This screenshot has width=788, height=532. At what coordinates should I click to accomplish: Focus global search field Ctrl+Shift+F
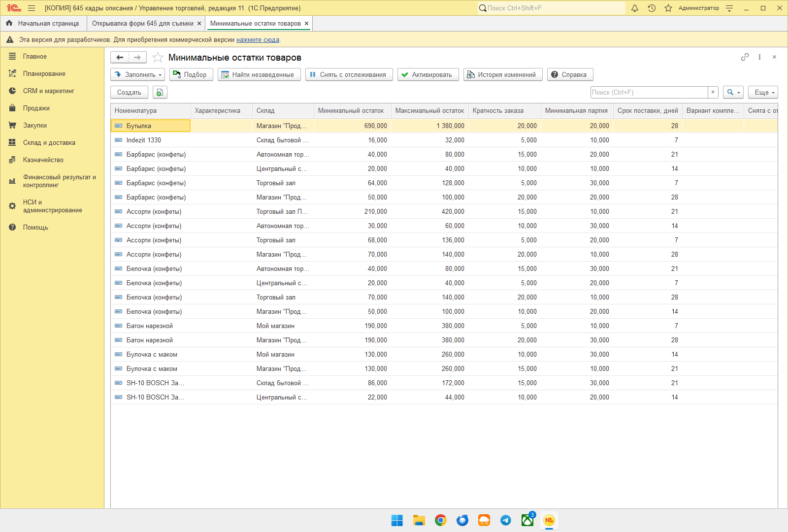pos(552,8)
